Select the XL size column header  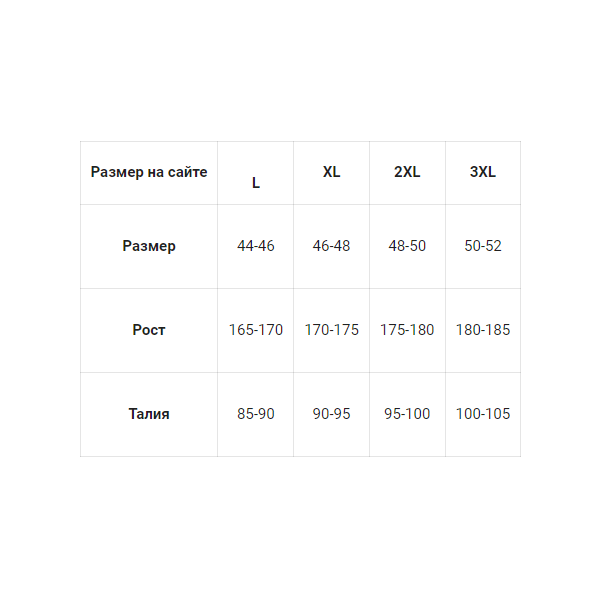(x=331, y=172)
